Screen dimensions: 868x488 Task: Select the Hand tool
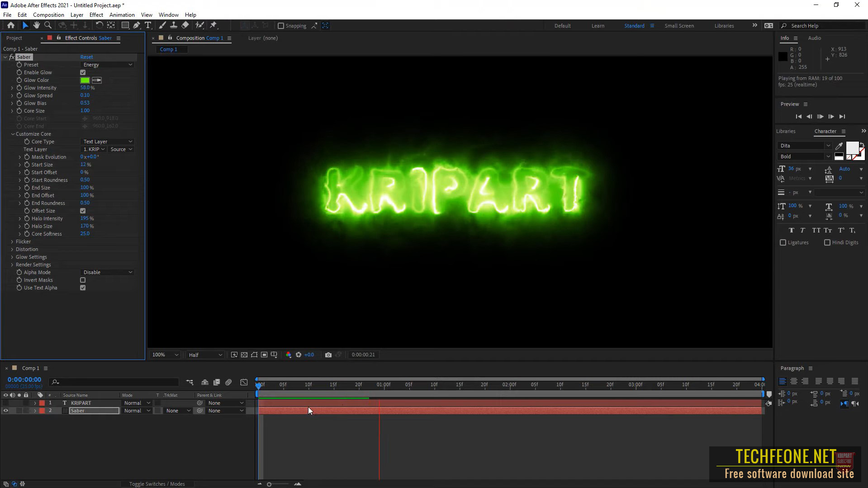37,25
